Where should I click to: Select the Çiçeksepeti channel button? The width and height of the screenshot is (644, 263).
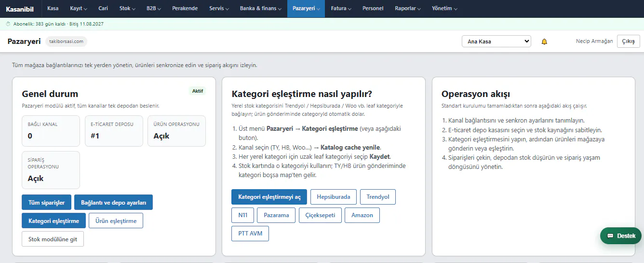coord(320,215)
